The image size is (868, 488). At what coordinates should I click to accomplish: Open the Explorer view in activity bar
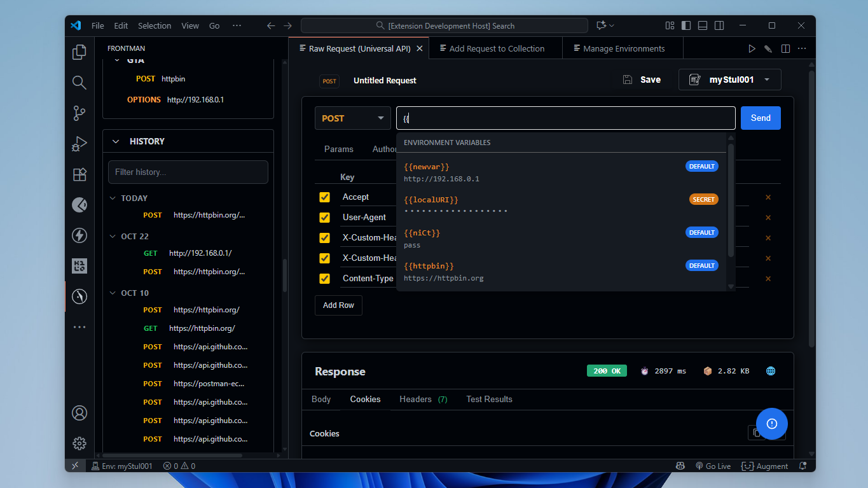point(79,52)
